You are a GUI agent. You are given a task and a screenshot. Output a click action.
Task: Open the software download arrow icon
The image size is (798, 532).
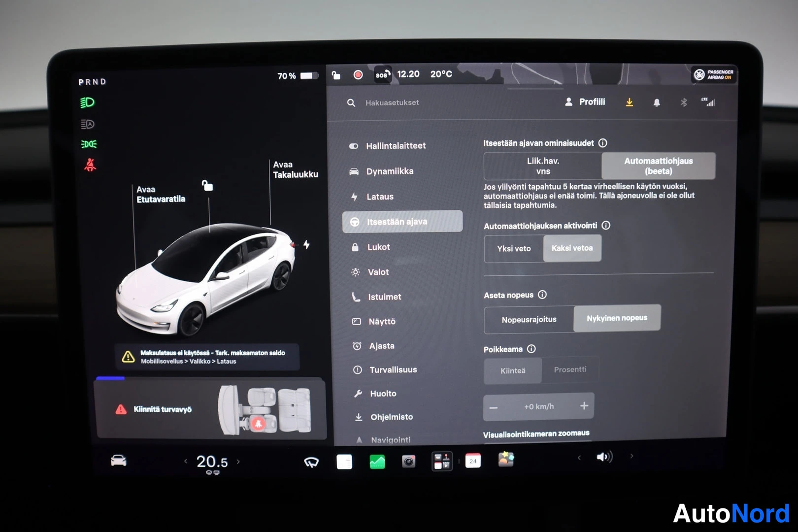click(629, 102)
